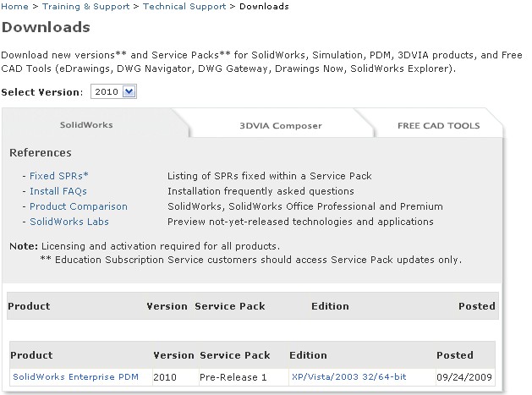Click the Pre-Release 1 service pack cell

232,376
